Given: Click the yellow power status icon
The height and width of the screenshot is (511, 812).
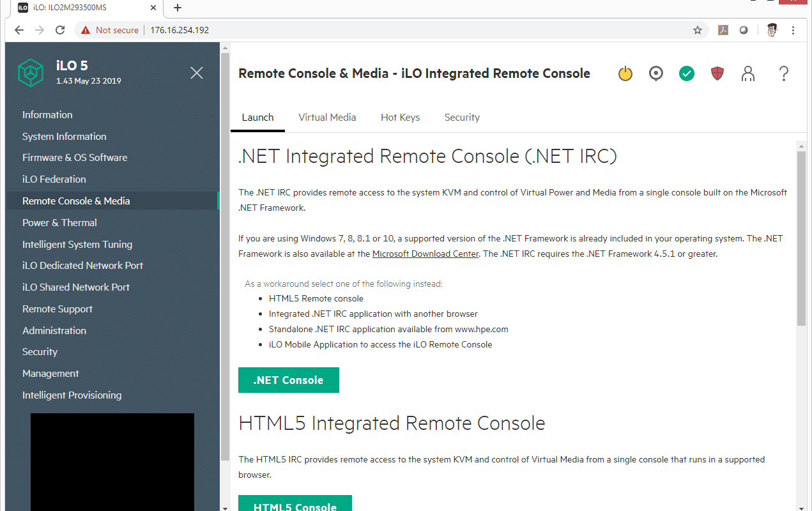Looking at the screenshot, I should [x=625, y=74].
